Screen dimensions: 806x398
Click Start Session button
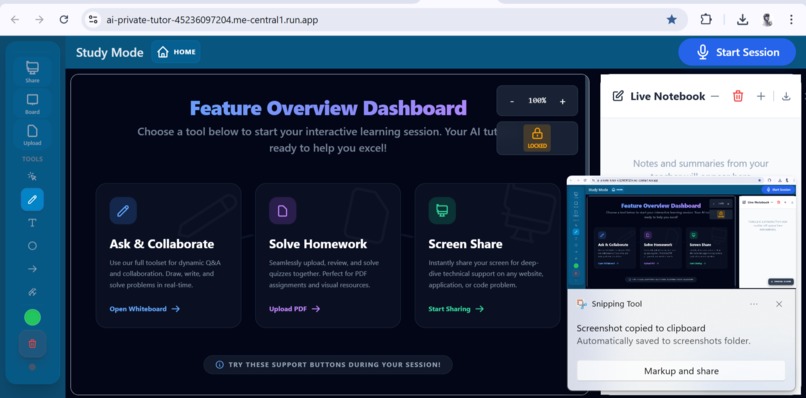(x=737, y=52)
